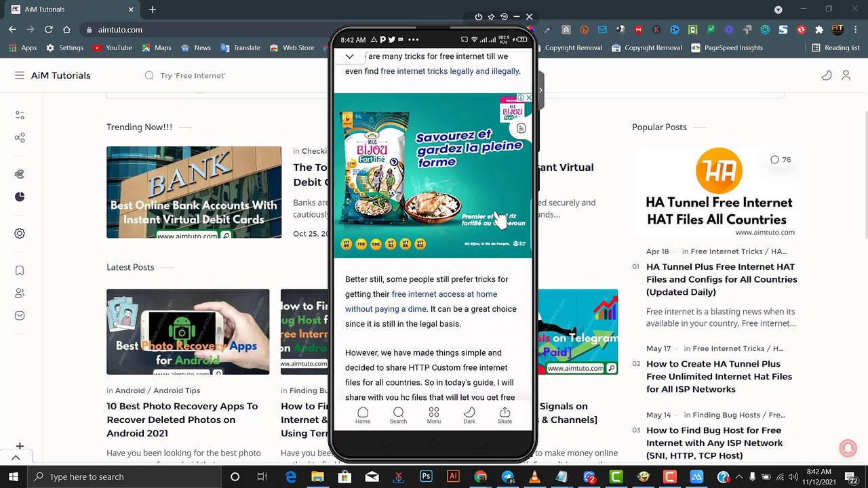Click the people icon in left sidebar
Viewport: 868px width, 488px height.
tap(20, 293)
